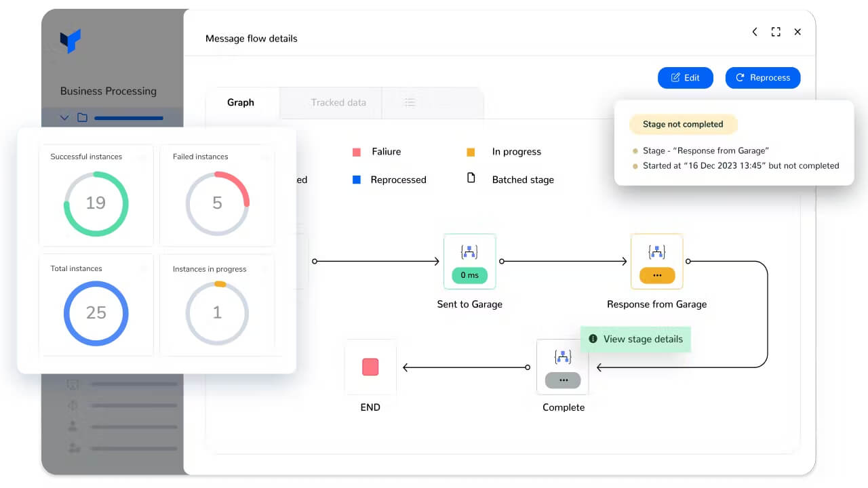Select the Sent to Garage stage node icon
This screenshot has width=868, height=488.
click(x=469, y=252)
